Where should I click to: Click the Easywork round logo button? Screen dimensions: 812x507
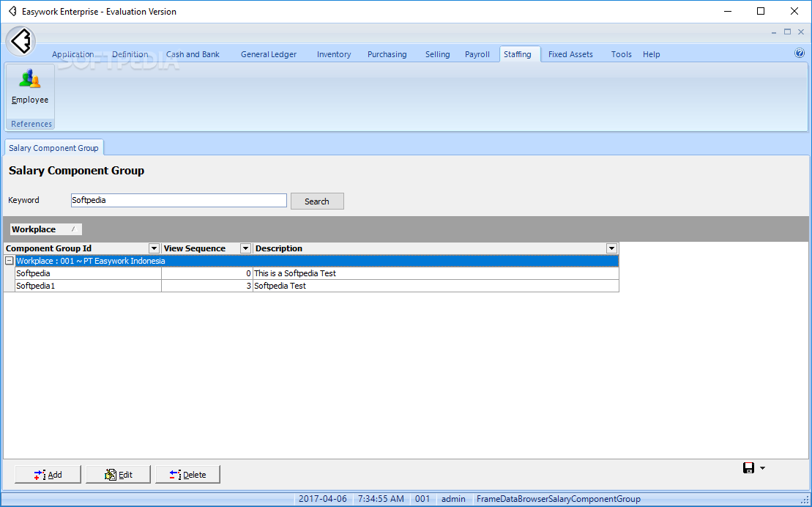click(x=21, y=41)
